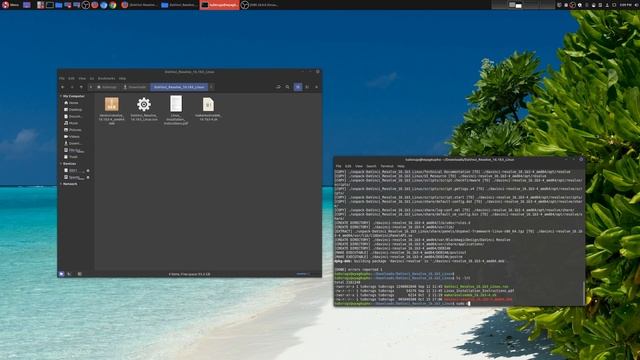The width and height of the screenshot is (640, 360).
Task: Hide the file manager sidebar
Action: (x=80, y=274)
